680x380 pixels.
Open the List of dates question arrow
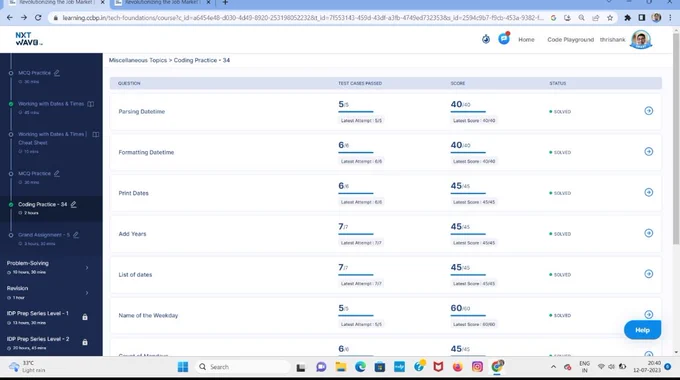coord(648,274)
